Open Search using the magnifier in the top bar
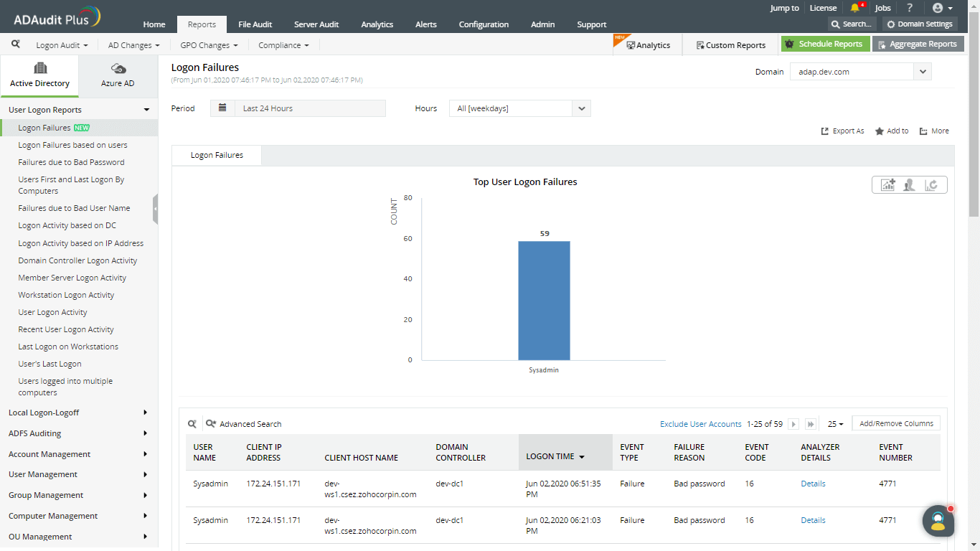 pyautogui.click(x=851, y=24)
